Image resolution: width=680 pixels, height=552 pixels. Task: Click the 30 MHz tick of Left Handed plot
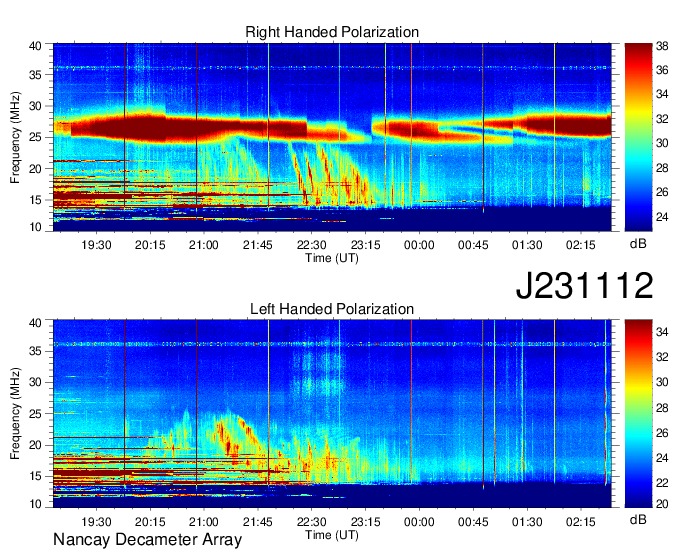tap(35, 382)
